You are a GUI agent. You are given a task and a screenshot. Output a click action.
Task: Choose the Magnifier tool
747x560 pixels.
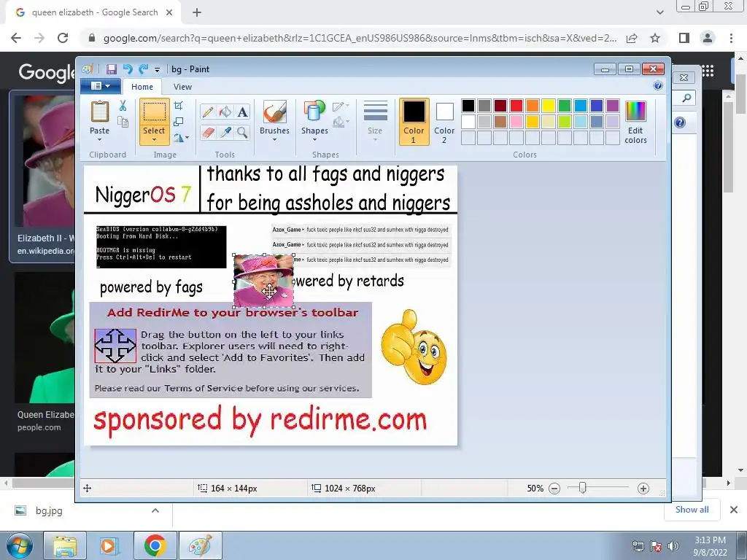[x=242, y=133]
